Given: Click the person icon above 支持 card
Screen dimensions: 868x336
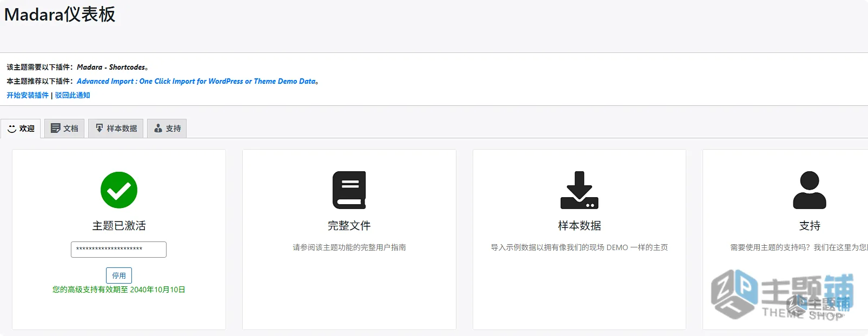Looking at the screenshot, I should pos(810,190).
